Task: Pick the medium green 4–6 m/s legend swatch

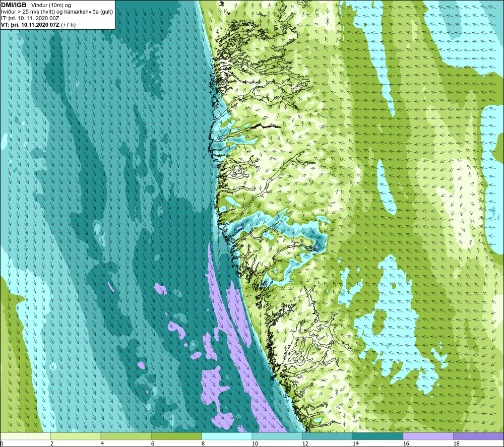Action: point(126,436)
